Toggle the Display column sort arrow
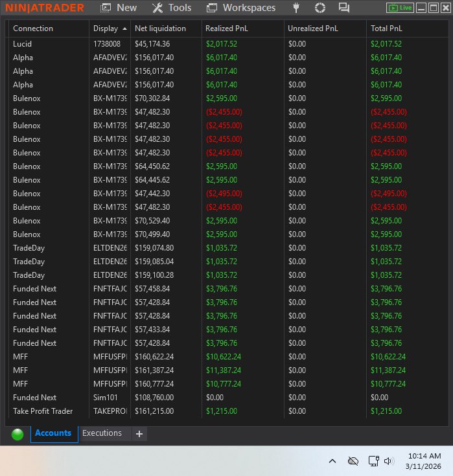Screen dimensions: 453x476 point(124,28)
